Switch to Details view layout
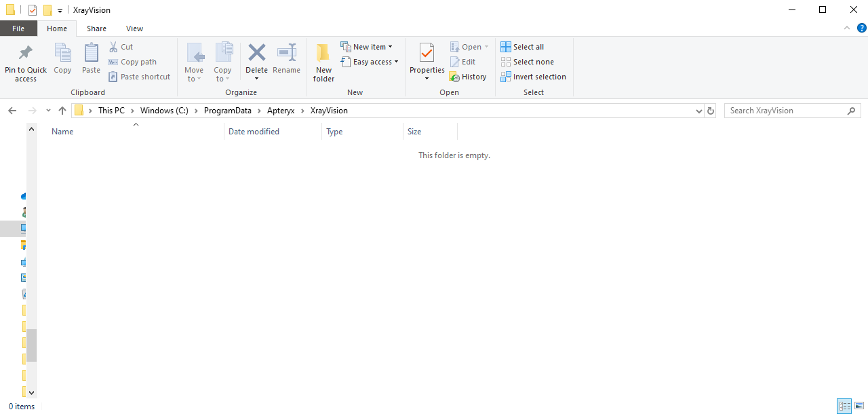The image size is (868, 414). click(844, 406)
